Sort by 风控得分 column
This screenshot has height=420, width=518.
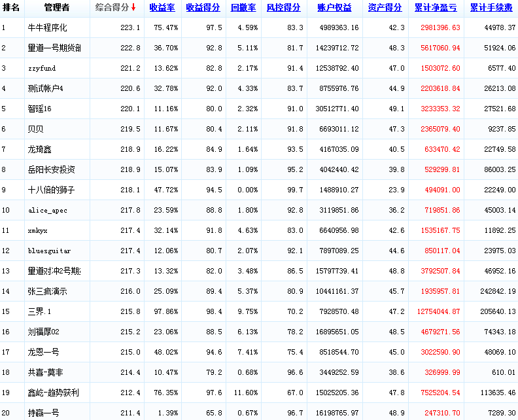coord(283,8)
